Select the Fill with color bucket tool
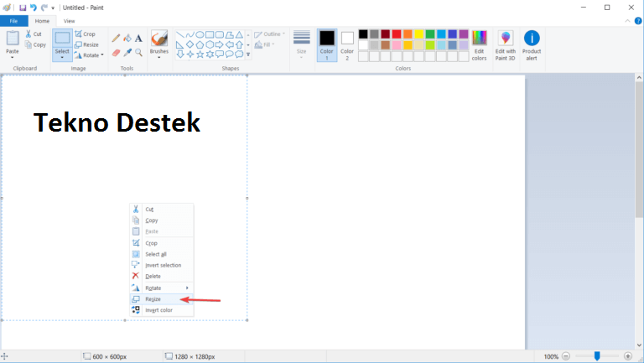This screenshot has height=363, width=644. click(x=127, y=39)
